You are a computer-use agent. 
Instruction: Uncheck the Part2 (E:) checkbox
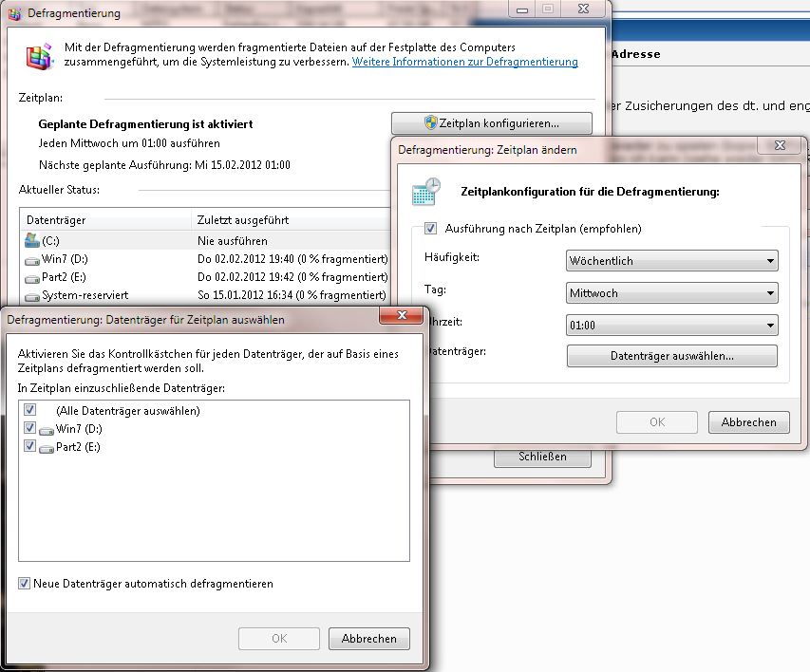click(30, 446)
